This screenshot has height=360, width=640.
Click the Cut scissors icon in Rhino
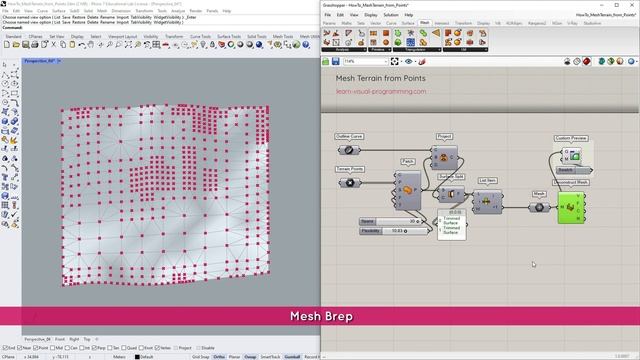click(x=53, y=45)
